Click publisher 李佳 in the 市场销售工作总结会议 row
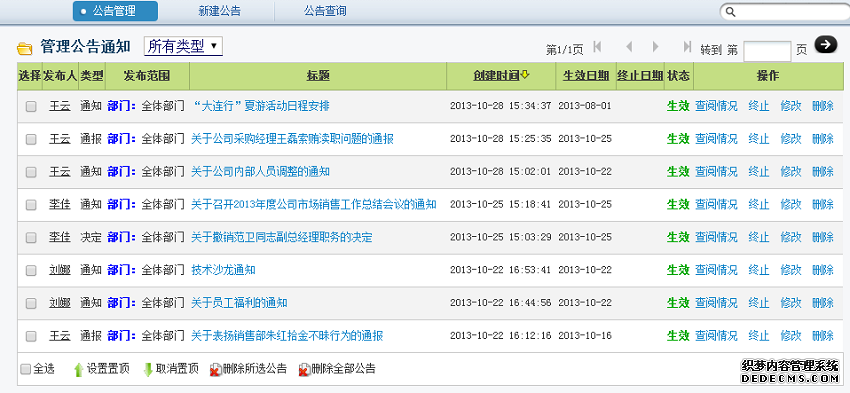850x393 pixels. tap(60, 204)
